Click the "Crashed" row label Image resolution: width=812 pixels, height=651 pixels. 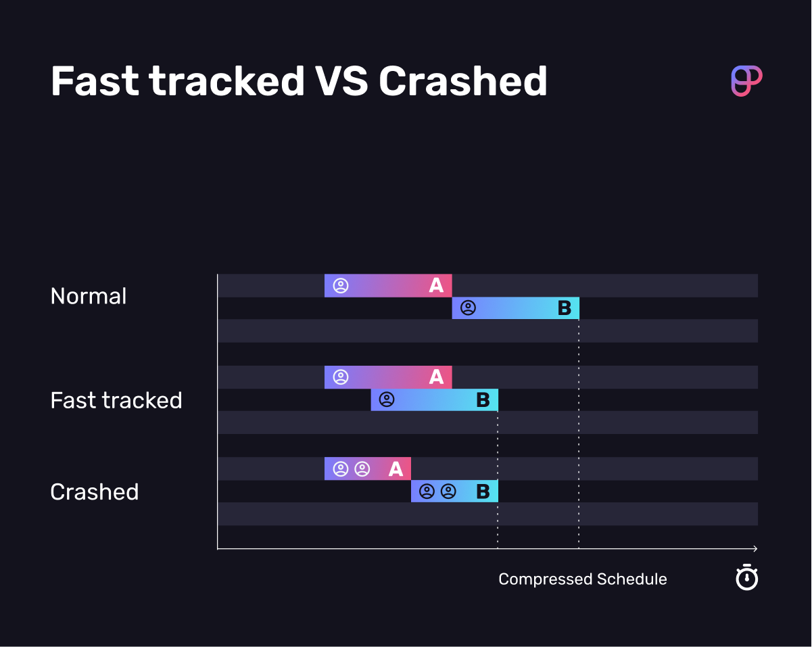click(95, 491)
